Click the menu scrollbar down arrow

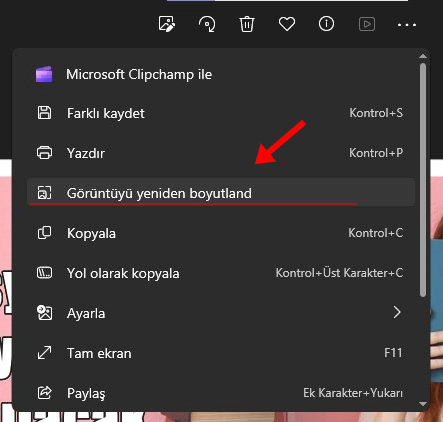coord(423,404)
